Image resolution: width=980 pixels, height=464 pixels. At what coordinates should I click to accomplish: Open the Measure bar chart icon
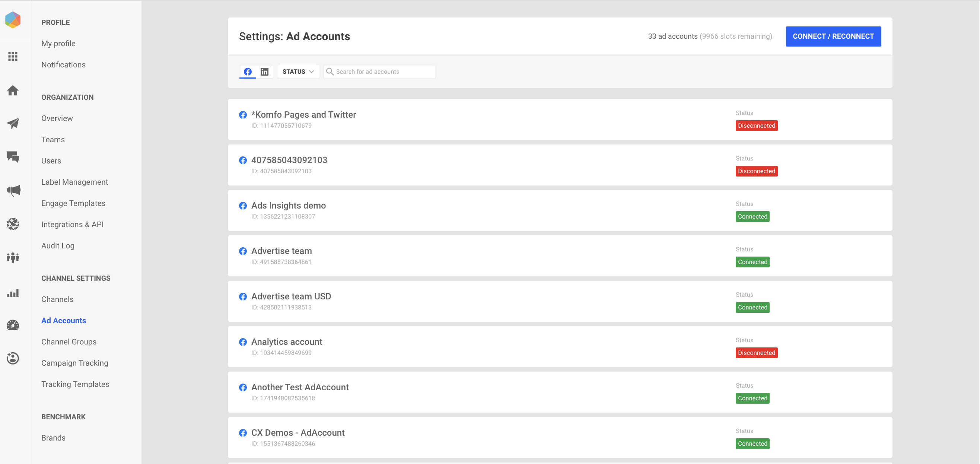tap(13, 293)
